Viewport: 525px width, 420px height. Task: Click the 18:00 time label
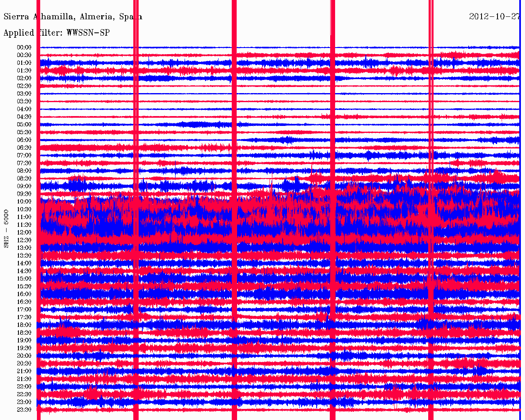(x=24, y=325)
